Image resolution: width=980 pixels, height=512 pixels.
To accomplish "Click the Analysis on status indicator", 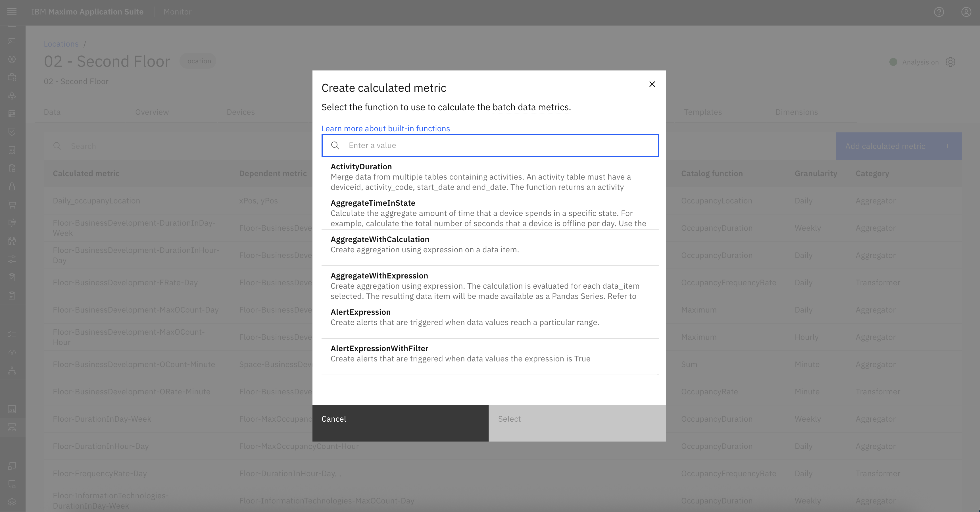I will 914,62.
